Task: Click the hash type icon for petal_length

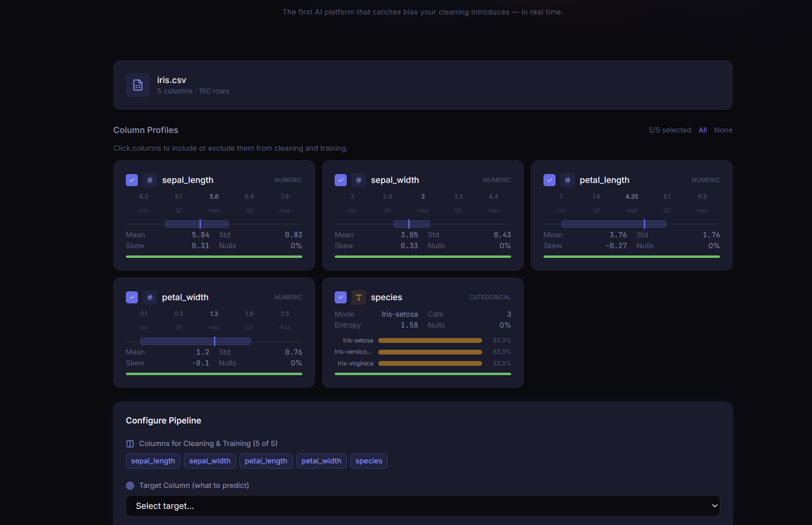Action: [568, 180]
